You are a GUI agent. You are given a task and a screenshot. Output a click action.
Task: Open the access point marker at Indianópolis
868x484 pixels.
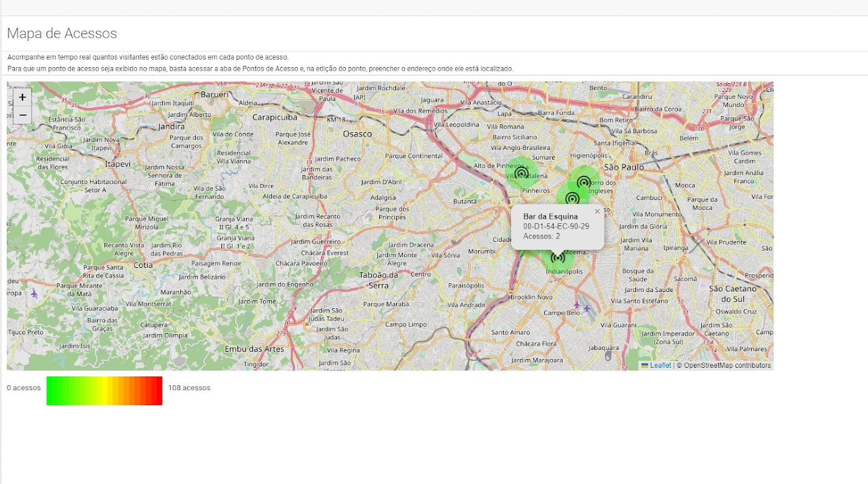(558, 258)
